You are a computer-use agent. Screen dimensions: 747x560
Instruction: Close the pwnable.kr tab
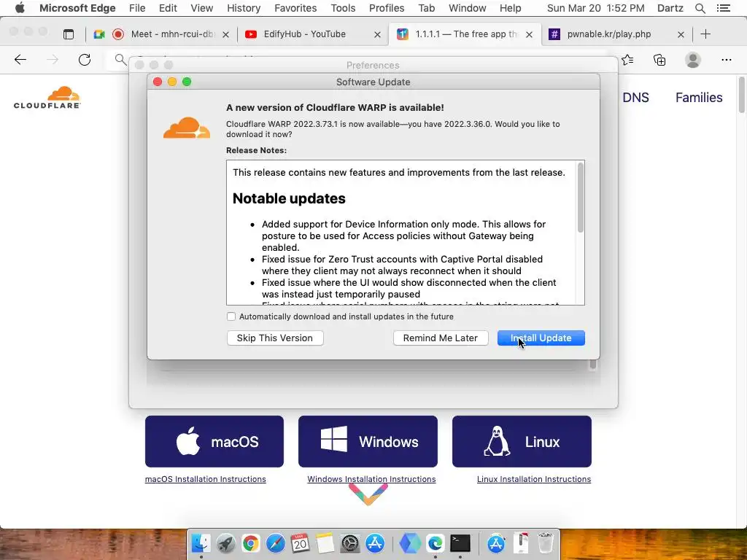681,34
